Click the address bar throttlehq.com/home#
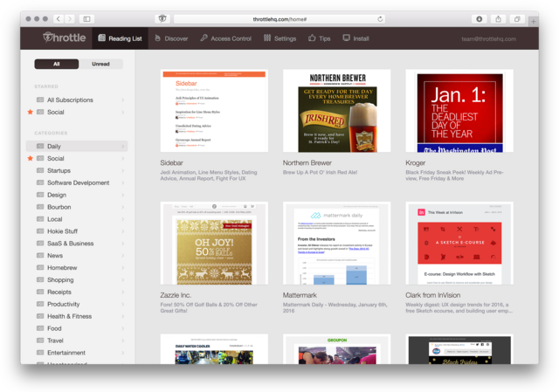This screenshot has height=392, width=559. click(x=279, y=19)
